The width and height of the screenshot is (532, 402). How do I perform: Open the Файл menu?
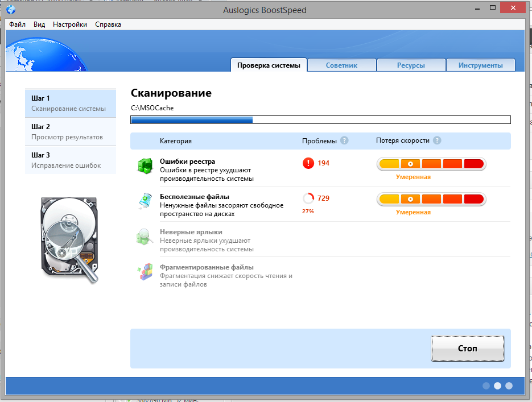click(17, 24)
